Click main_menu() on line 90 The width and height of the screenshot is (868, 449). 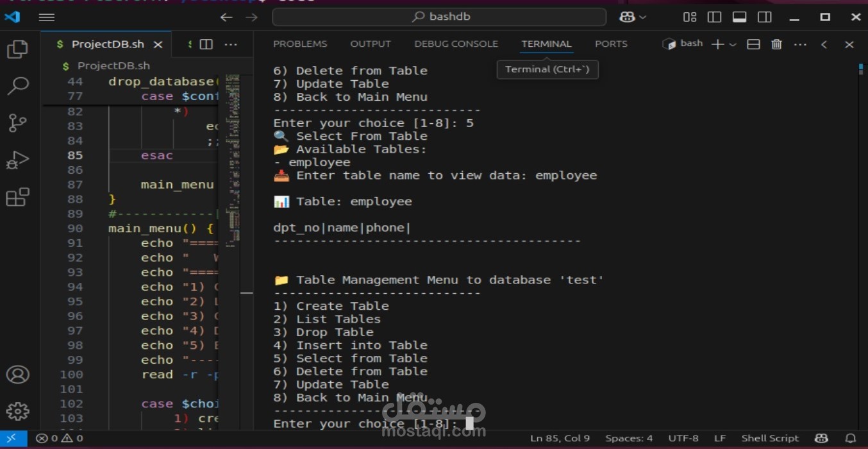click(x=153, y=228)
